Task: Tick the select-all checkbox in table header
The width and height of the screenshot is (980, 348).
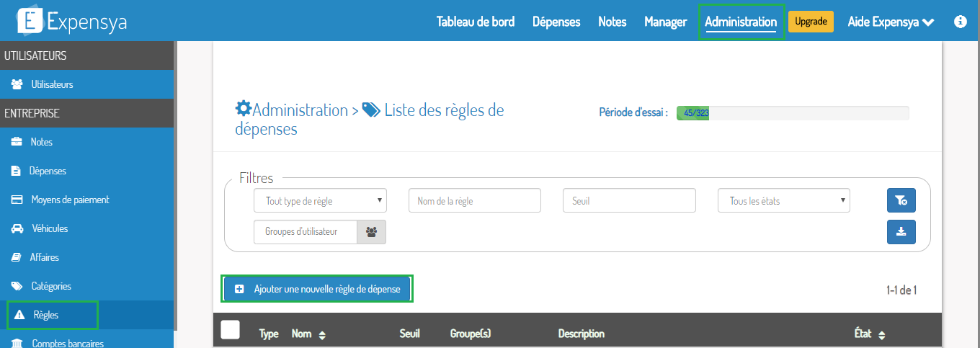Action: [231, 330]
